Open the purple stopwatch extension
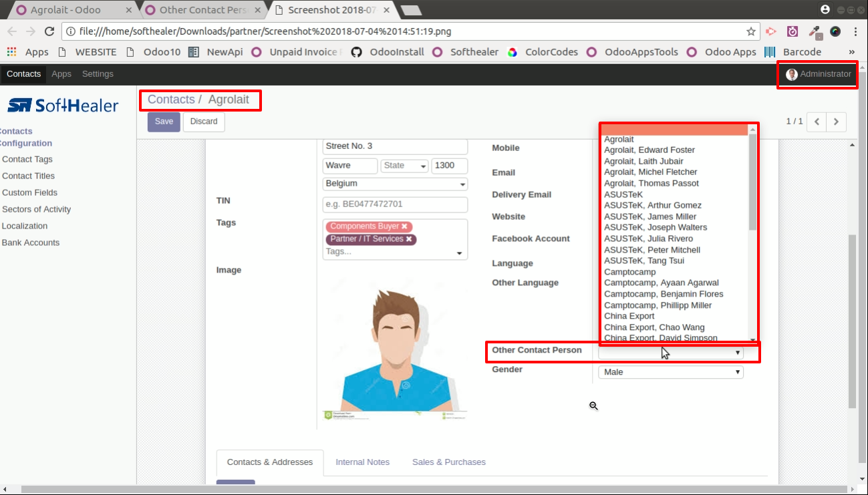Image resolution: width=868 pixels, height=495 pixels. [792, 31]
